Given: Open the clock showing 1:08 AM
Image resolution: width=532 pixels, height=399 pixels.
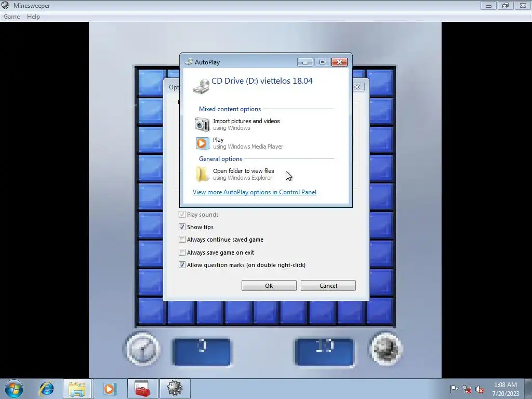Looking at the screenshot, I should coord(506,389).
